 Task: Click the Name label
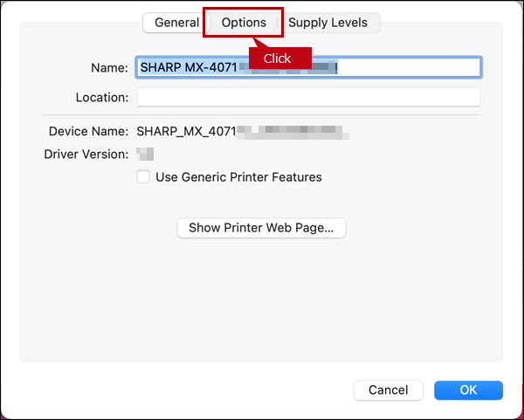pyautogui.click(x=110, y=68)
